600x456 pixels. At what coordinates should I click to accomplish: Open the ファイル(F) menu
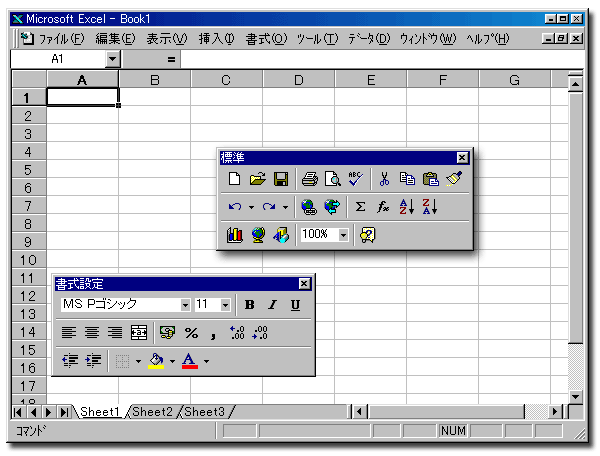[x=62, y=39]
